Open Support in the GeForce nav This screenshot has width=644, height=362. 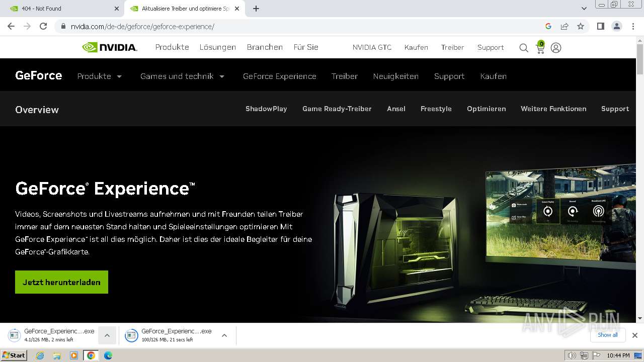[x=449, y=76]
